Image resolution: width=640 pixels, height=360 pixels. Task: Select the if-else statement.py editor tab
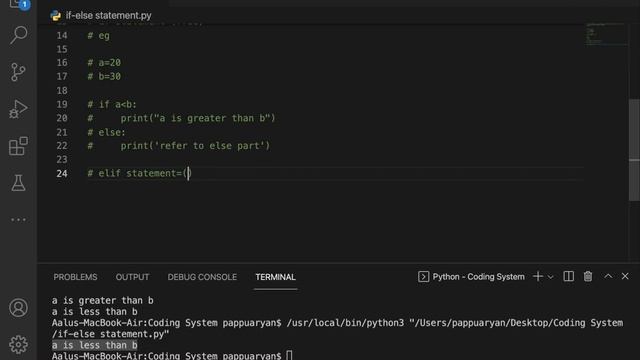101,16
